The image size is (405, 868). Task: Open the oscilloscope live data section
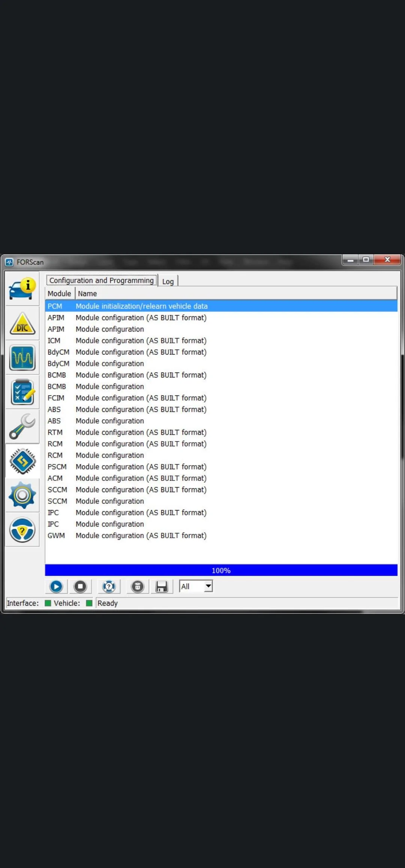click(x=22, y=358)
